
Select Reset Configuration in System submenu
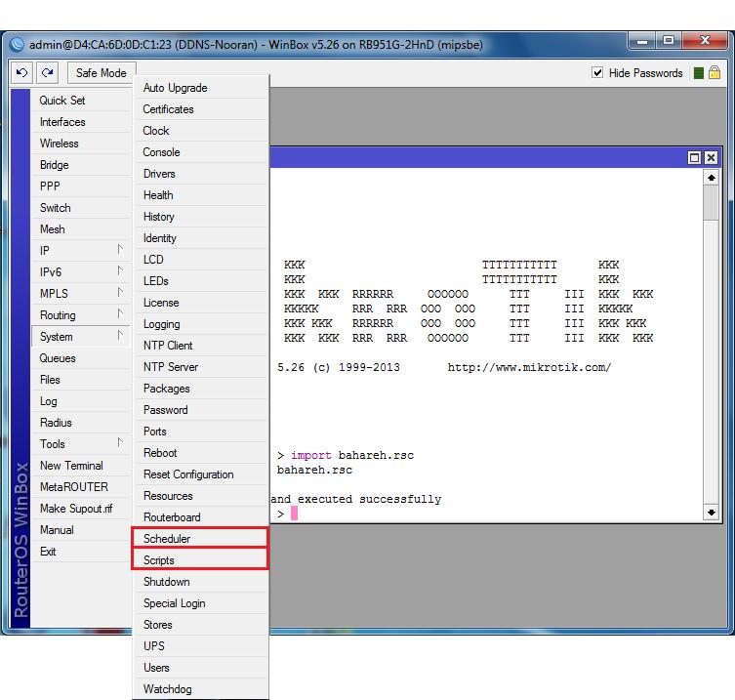click(x=201, y=474)
